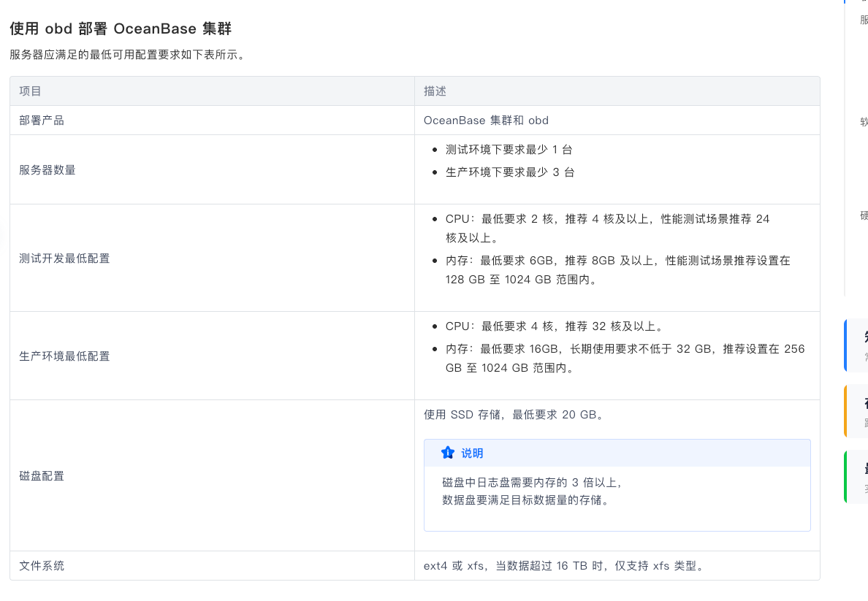Open the green-bordered card on right edge
868x601 pixels.
click(856, 477)
